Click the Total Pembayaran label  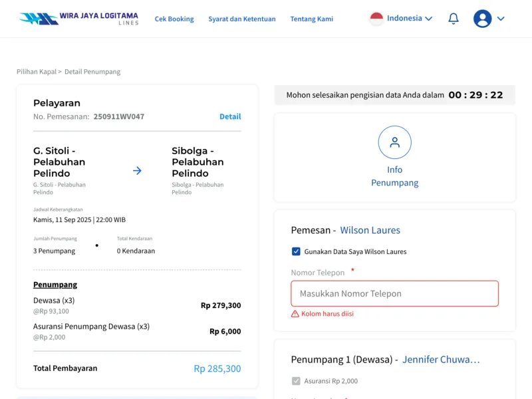click(x=65, y=368)
